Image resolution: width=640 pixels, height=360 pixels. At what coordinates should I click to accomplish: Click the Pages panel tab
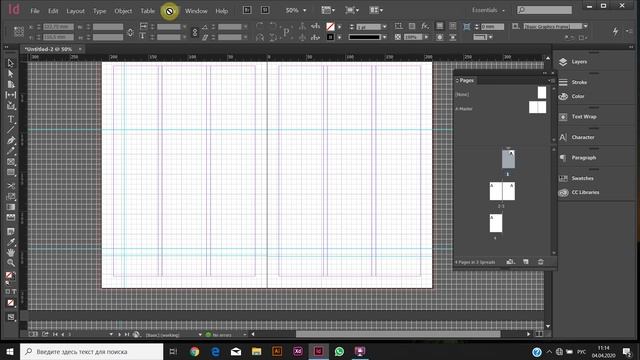pyautogui.click(x=466, y=80)
